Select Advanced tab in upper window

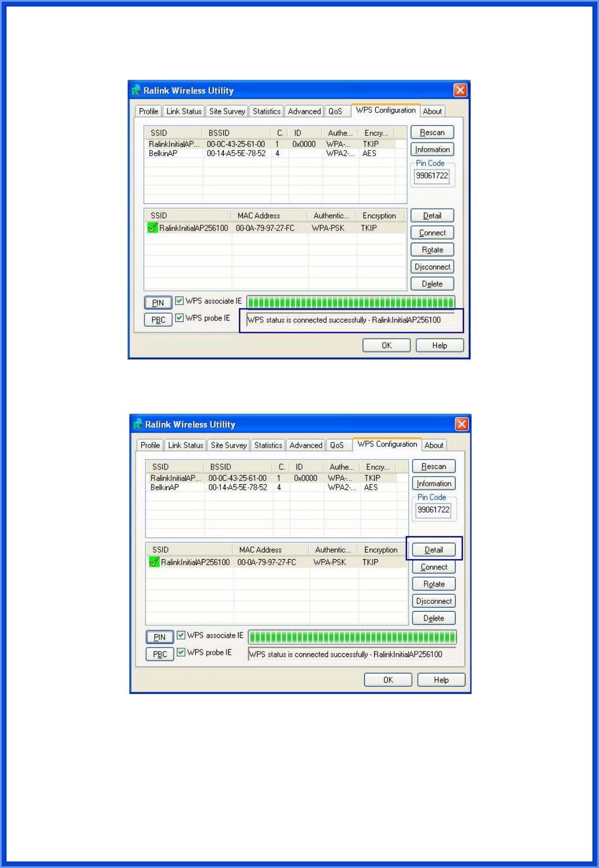point(304,111)
